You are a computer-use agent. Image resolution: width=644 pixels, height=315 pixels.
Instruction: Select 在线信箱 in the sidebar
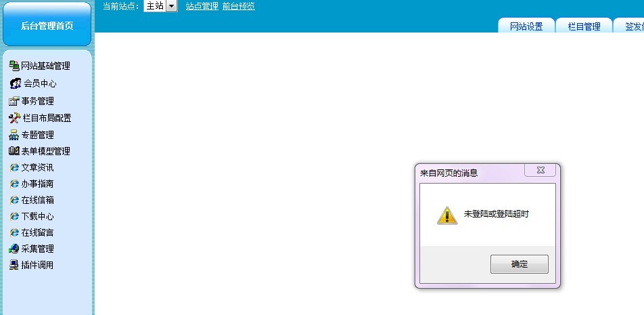(37, 200)
